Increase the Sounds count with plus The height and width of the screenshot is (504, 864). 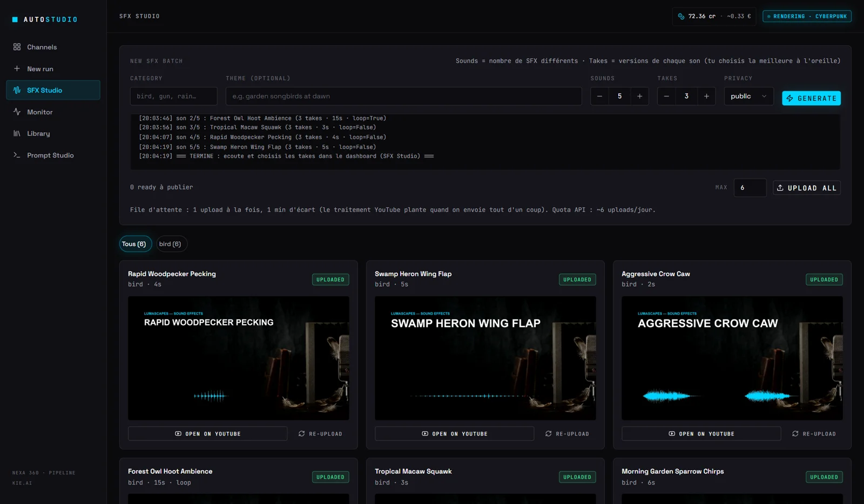coord(640,96)
